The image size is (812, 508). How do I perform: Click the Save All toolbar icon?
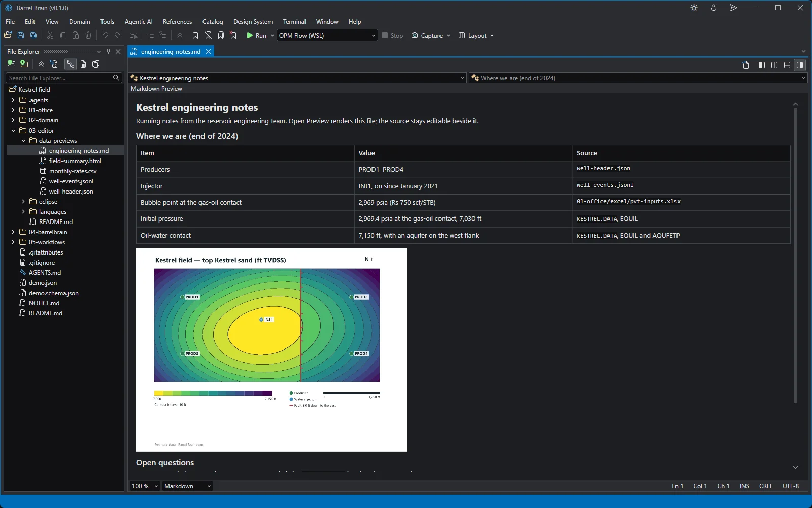point(33,35)
